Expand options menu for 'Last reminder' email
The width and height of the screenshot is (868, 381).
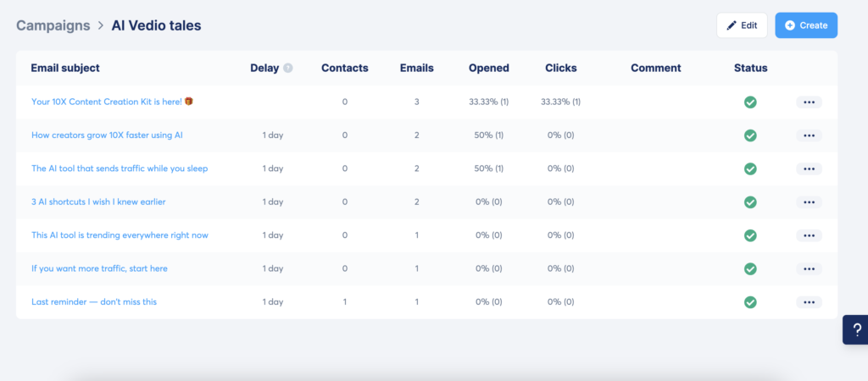tap(809, 301)
